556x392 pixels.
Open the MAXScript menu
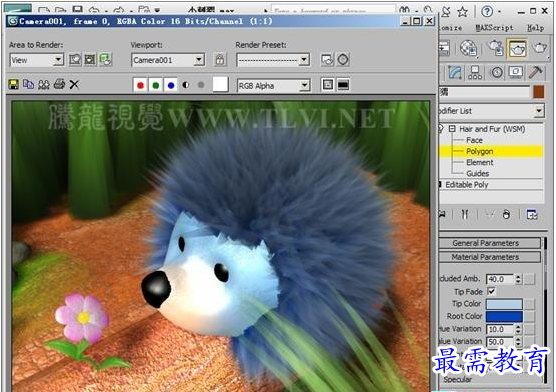(x=494, y=28)
